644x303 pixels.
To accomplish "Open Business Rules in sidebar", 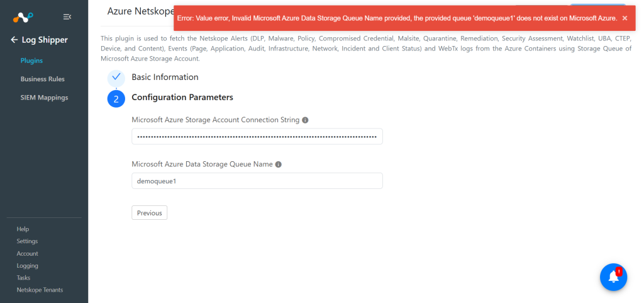I will (x=43, y=79).
